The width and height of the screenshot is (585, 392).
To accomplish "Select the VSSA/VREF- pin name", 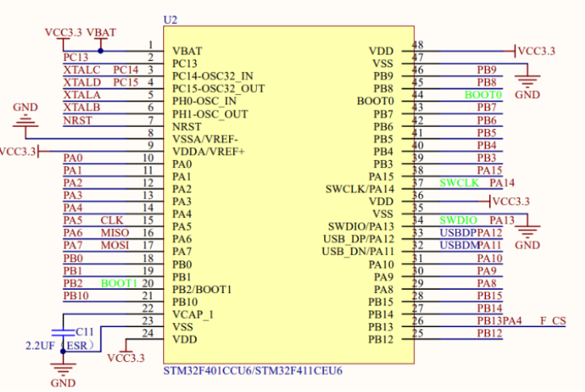I will point(205,139).
